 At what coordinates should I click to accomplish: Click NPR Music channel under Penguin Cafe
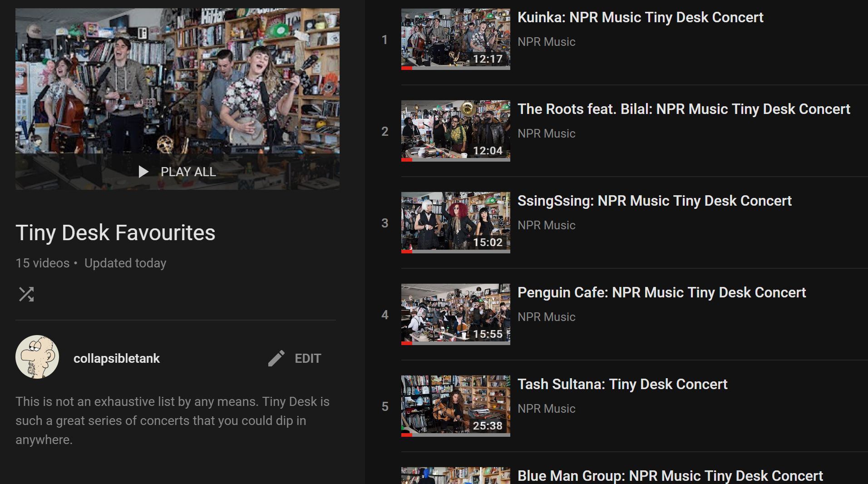coord(546,317)
